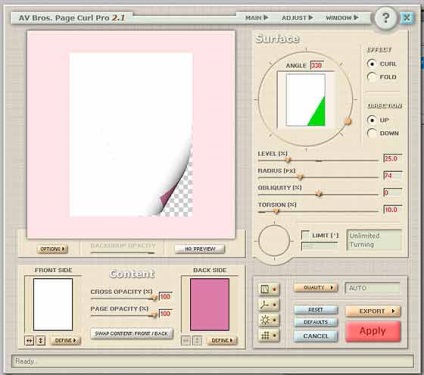The image size is (424, 375).
Task: Enable the Limit checkbox
Action: click(x=305, y=235)
